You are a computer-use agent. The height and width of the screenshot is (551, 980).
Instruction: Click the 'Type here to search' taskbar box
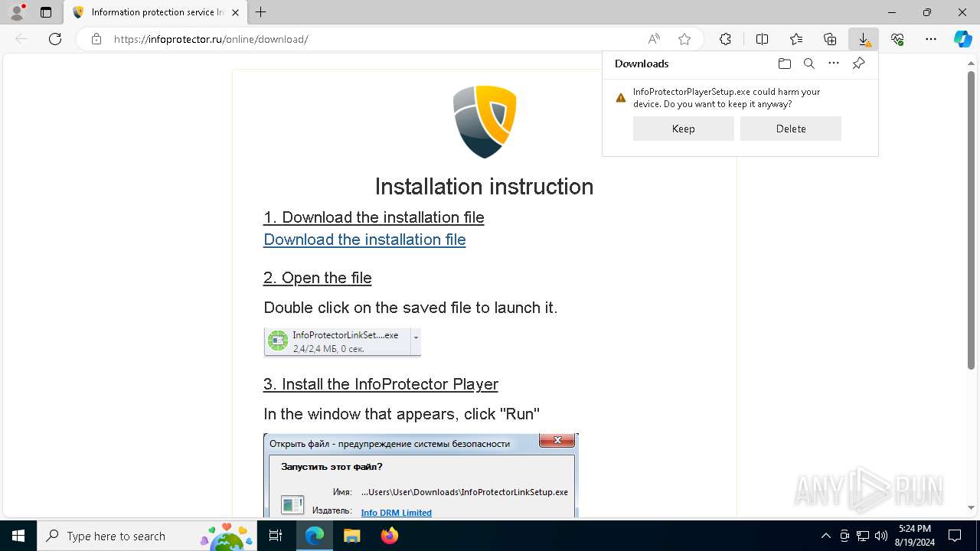click(x=148, y=536)
